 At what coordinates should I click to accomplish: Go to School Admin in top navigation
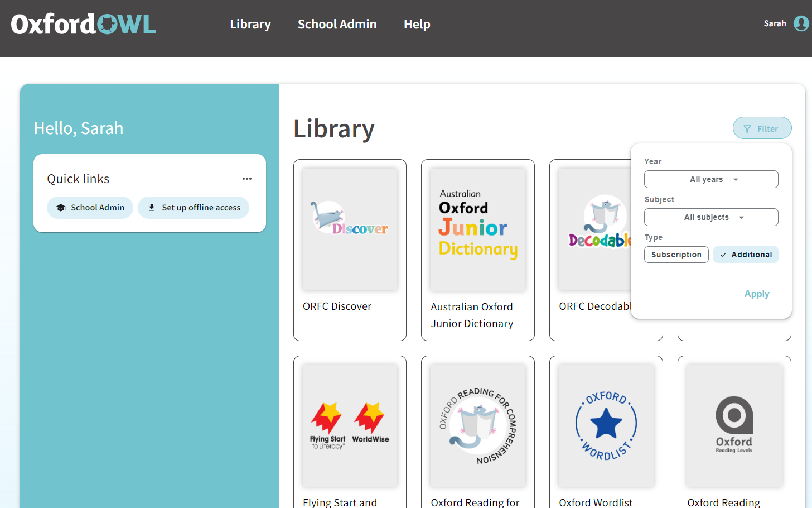pos(337,24)
